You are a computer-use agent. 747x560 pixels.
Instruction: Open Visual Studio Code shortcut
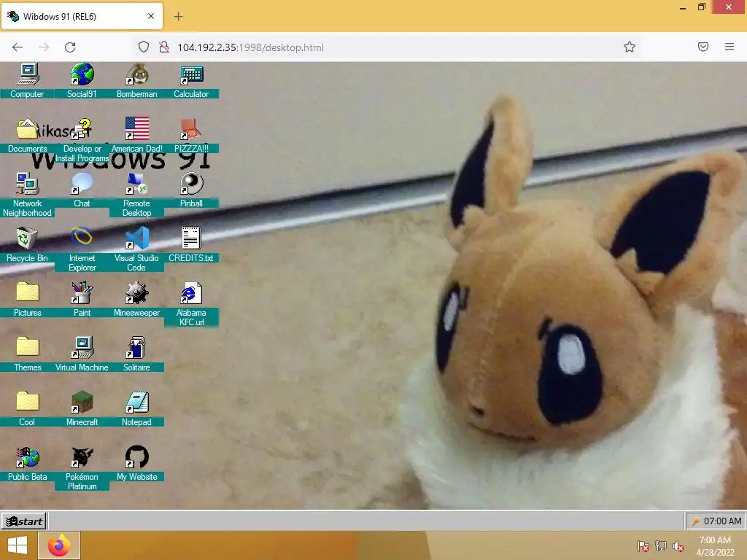coord(136,249)
